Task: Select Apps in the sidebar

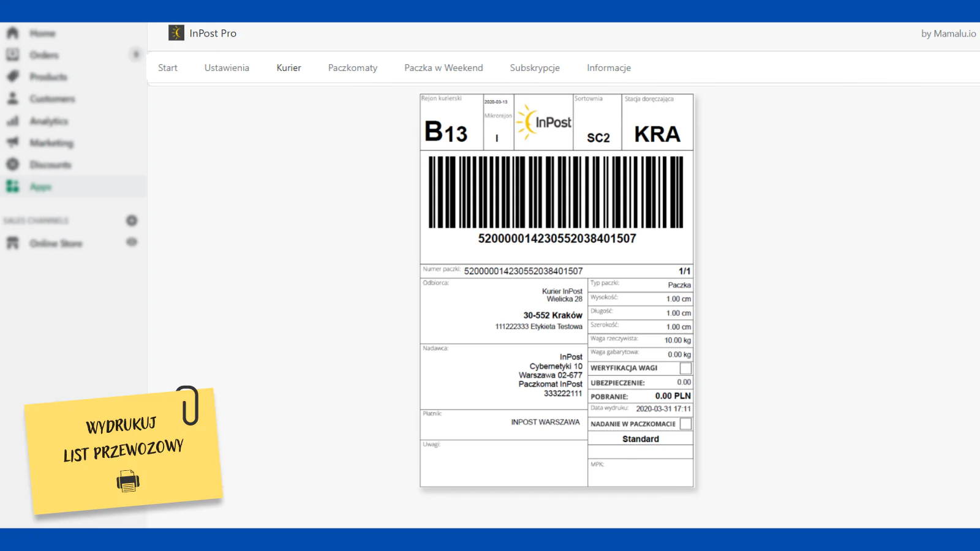Action: click(x=40, y=187)
